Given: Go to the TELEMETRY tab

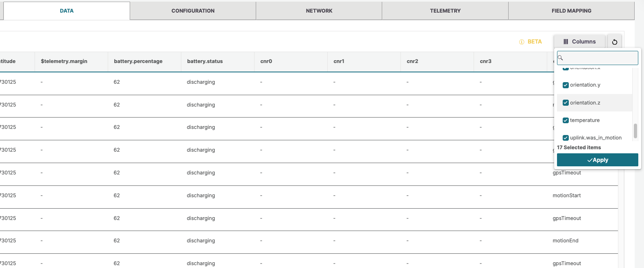Looking at the screenshot, I should tap(445, 11).
